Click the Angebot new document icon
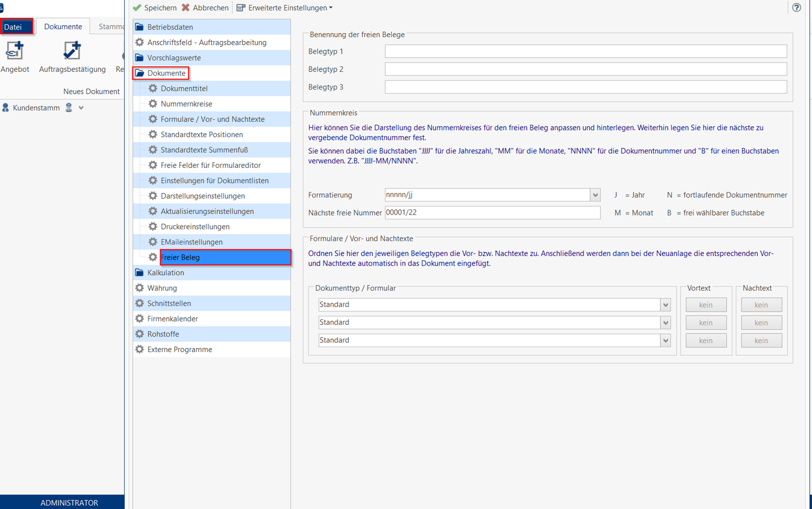The height and width of the screenshot is (509, 812). click(15, 51)
